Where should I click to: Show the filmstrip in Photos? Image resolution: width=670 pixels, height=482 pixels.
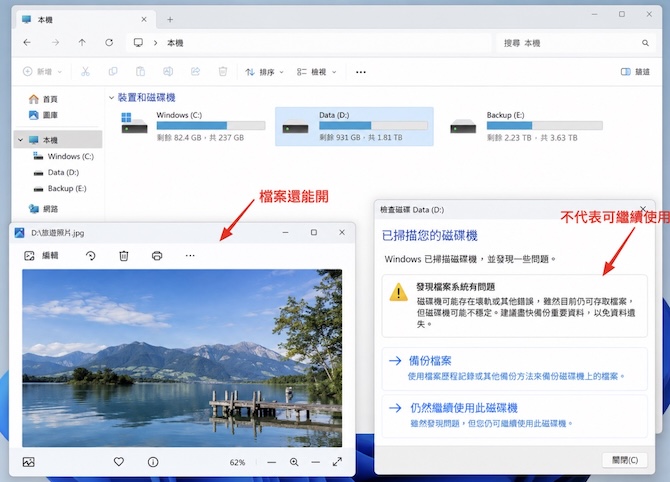29,462
